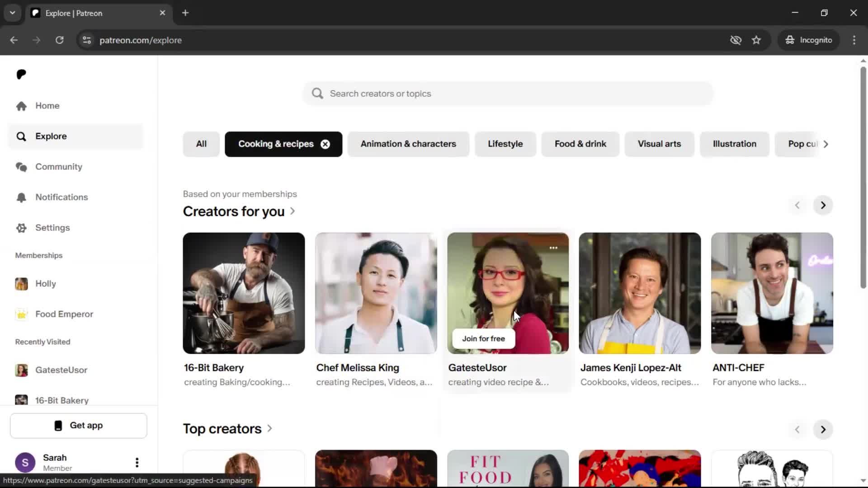The width and height of the screenshot is (868, 488).
Task: Show previous Top creators with left arrow
Action: coord(797,429)
